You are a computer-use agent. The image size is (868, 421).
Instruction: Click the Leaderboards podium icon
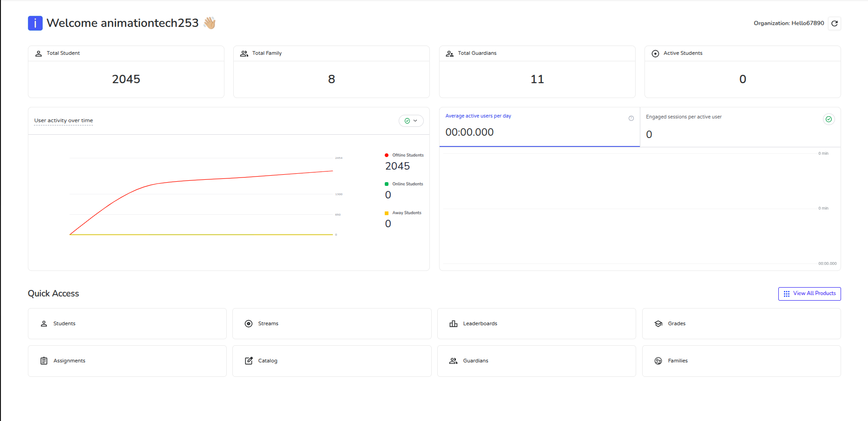[454, 323]
